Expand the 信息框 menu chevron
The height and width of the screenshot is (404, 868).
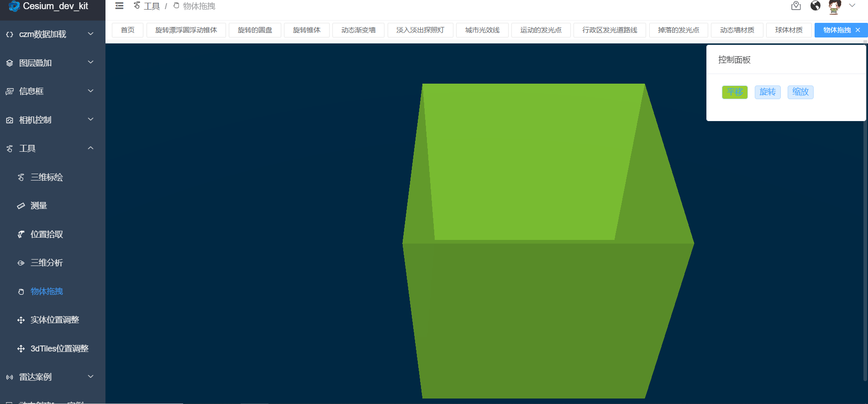(x=91, y=91)
